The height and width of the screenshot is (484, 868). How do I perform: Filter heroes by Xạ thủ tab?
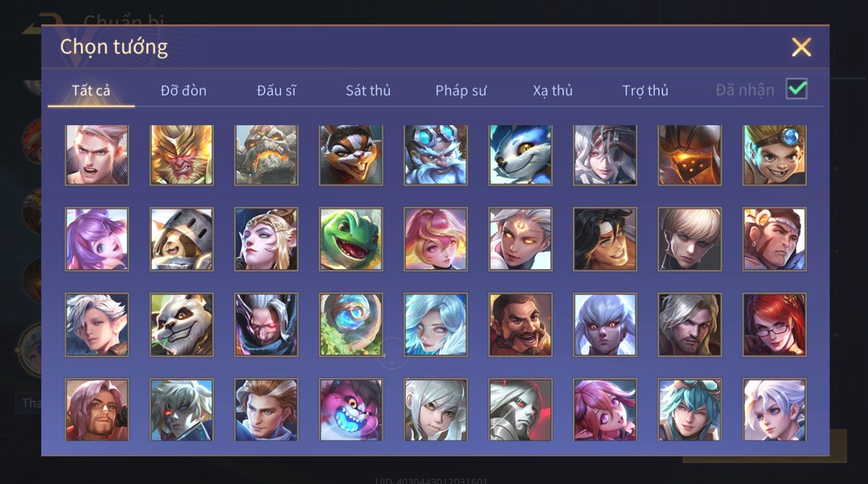pos(553,91)
